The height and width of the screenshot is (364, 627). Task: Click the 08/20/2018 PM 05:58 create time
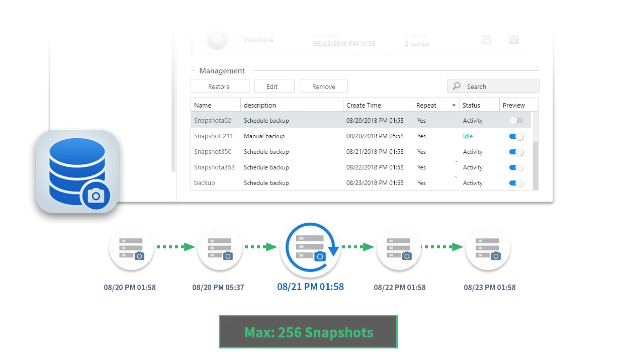click(375, 136)
